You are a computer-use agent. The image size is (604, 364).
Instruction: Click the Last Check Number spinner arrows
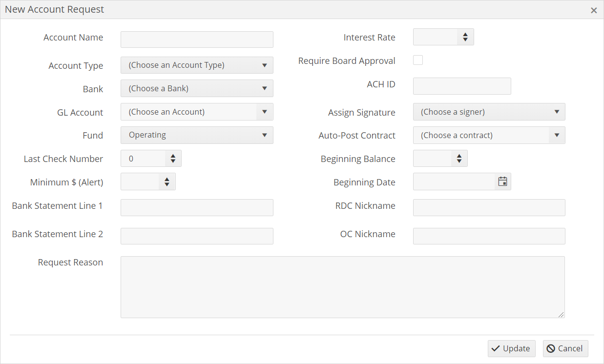coord(173,159)
